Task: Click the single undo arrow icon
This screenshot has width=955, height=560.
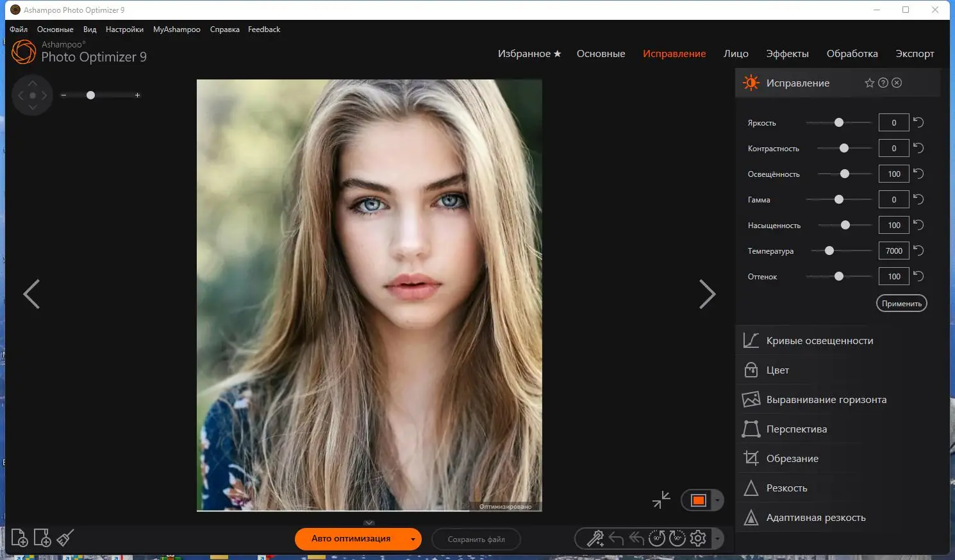Action: [616, 539]
